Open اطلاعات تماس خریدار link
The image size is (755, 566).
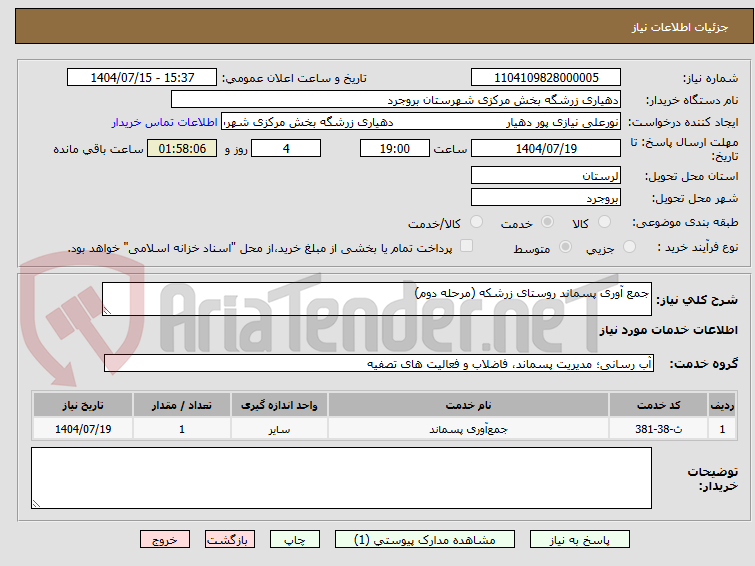pyautogui.click(x=165, y=122)
